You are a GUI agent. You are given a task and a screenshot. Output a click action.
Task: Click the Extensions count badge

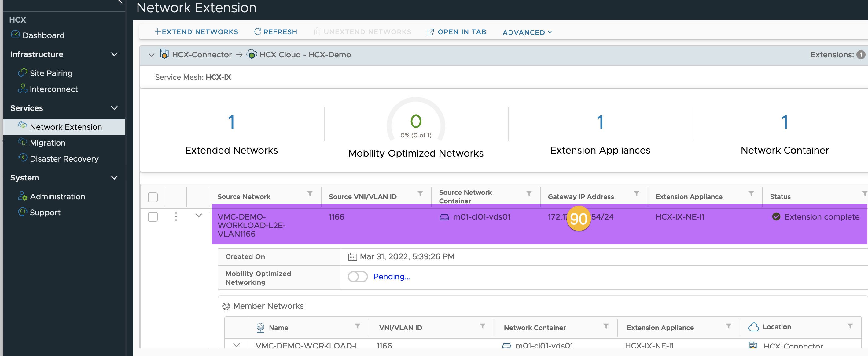tap(861, 55)
